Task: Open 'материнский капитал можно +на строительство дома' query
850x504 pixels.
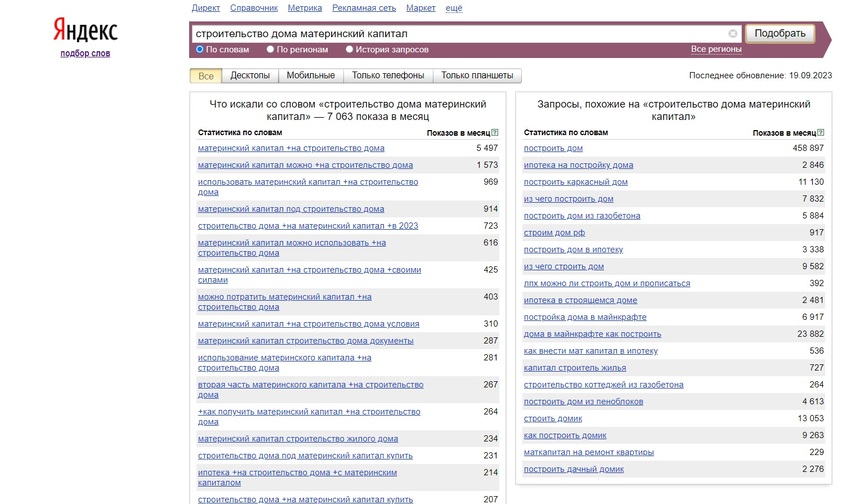Action: pyautogui.click(x=305, y=165)
